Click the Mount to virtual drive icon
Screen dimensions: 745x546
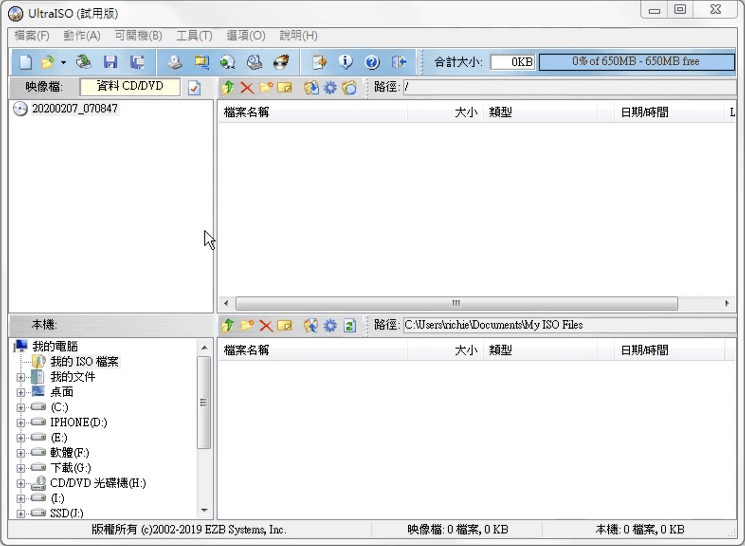(255, 62)
